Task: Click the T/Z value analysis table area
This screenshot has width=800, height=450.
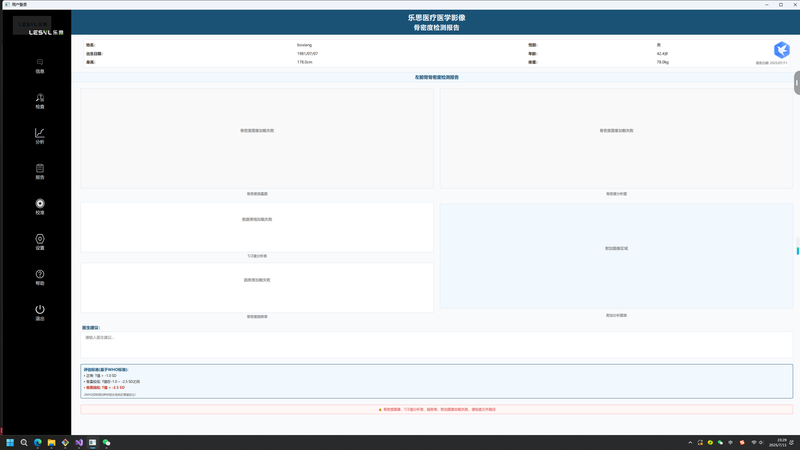Action: (x=257, y=227)
